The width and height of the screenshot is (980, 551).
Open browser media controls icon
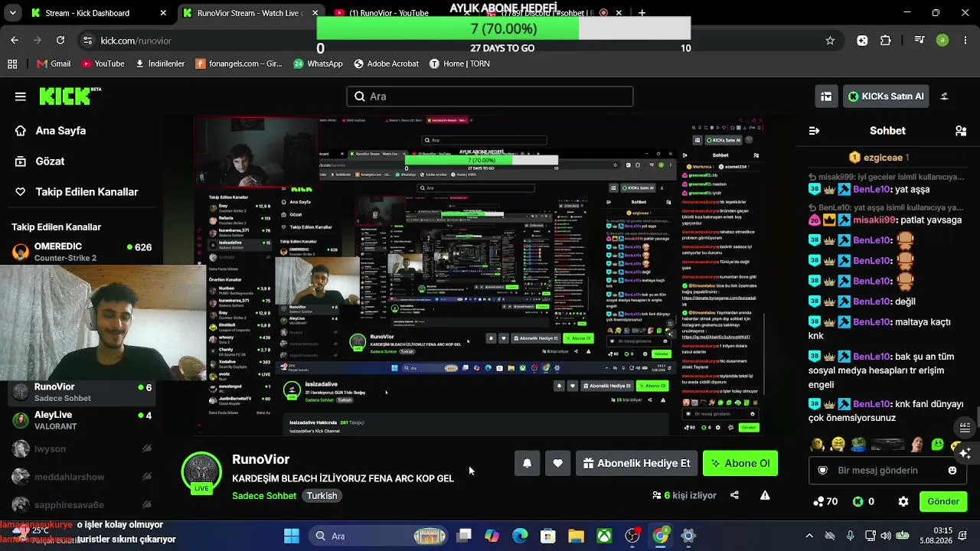(920, 41)
